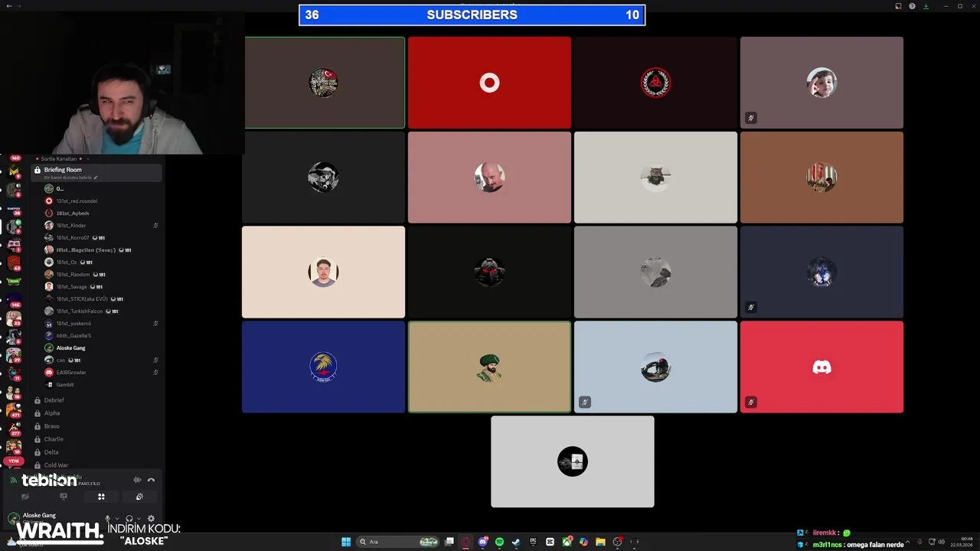This screenshot has height=551, width=980.
Task: Open Opera GX from taskbar
Action: point(465,542)
